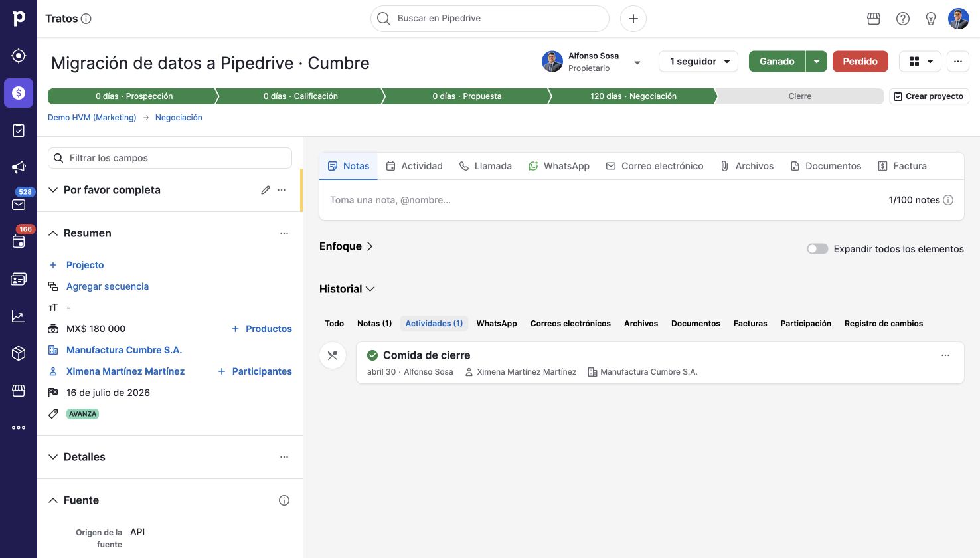
Task: Switch to Correo electrónico tab
Action: point(655,166)
